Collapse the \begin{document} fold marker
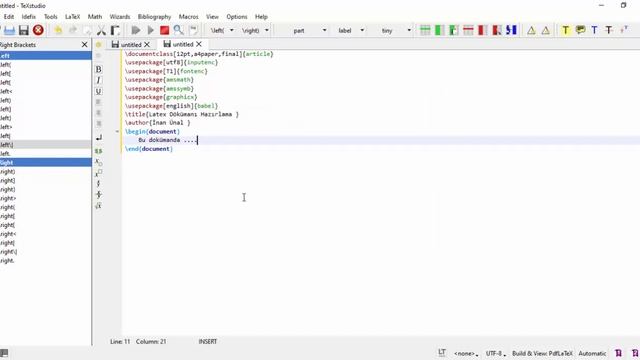640x360 pixels. point(117,131)
